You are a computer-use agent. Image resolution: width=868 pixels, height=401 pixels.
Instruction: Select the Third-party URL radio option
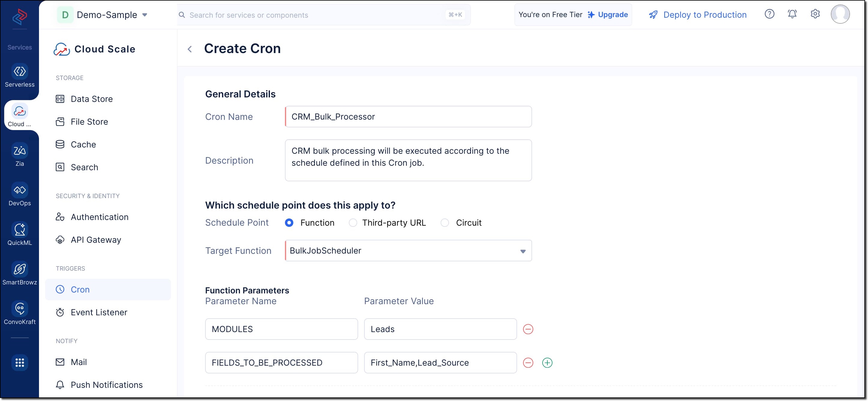click(352, 223)
